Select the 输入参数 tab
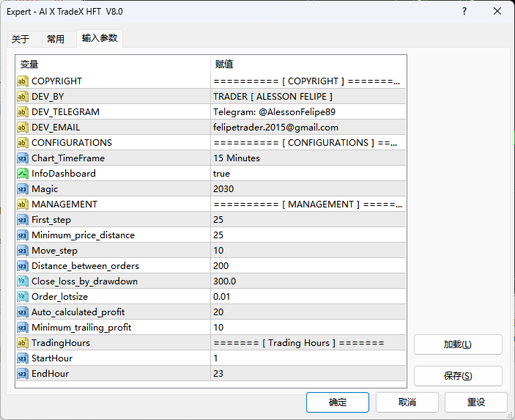The width and height of the screenshot is (515, 420). click(x=100, y=39)
